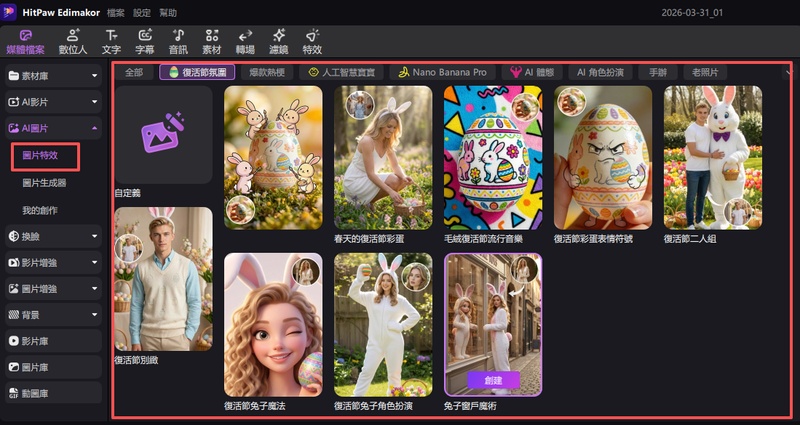
Task: Select the 復活節別緻 effect thumbnail
Action: (164, 279)
